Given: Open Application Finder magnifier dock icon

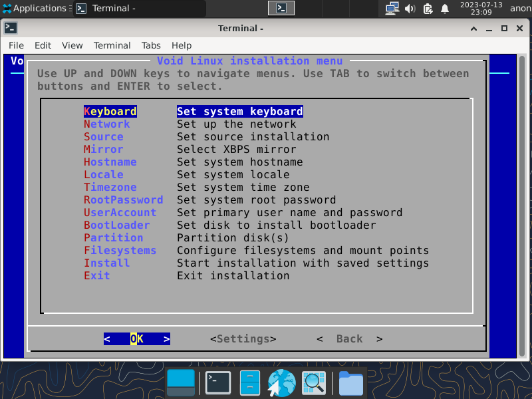Looking at the screenshot, I should pyautogui.click(x=314, y=383).
